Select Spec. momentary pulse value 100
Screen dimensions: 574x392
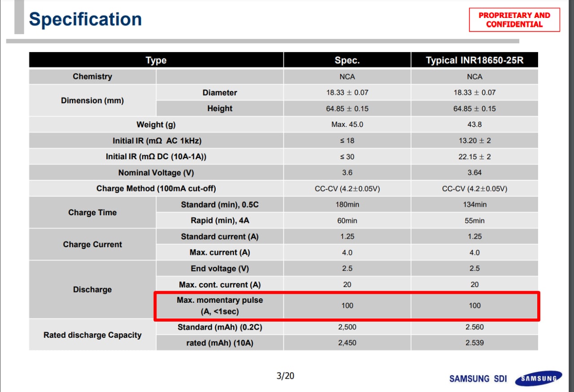click(347, 305)
